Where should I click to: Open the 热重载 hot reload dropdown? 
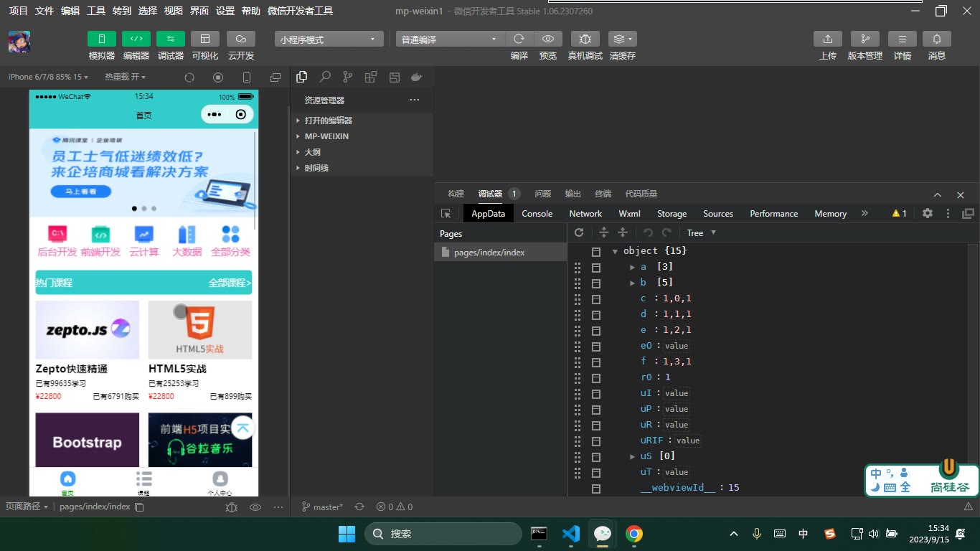(126, 77)
